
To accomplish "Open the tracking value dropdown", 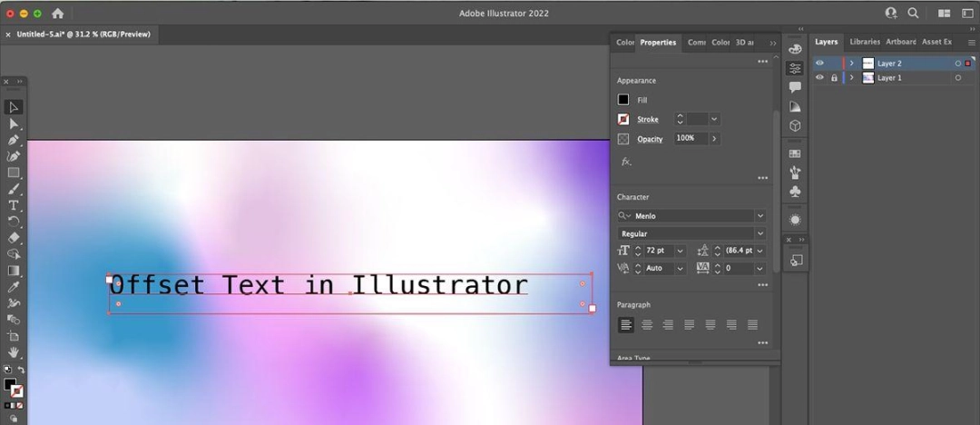I will coord(760,269).
